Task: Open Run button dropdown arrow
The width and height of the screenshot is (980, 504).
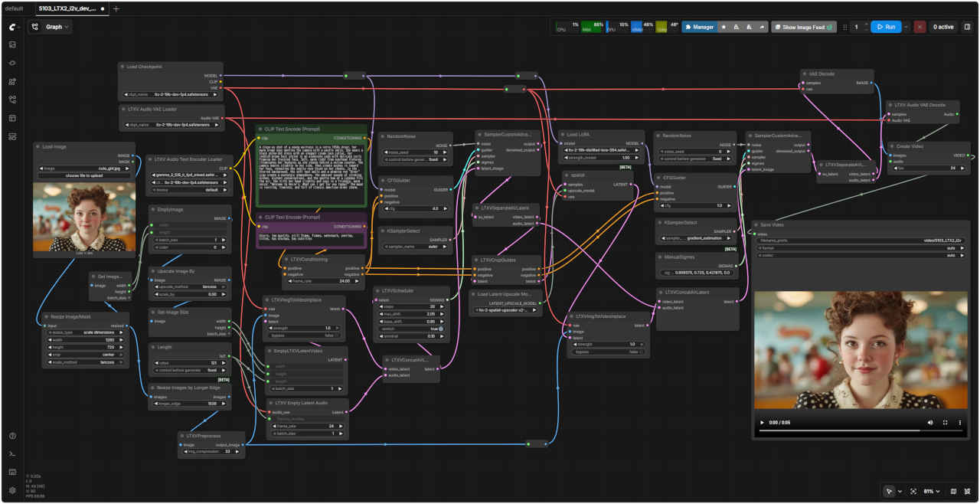Action: click(906, 27)
